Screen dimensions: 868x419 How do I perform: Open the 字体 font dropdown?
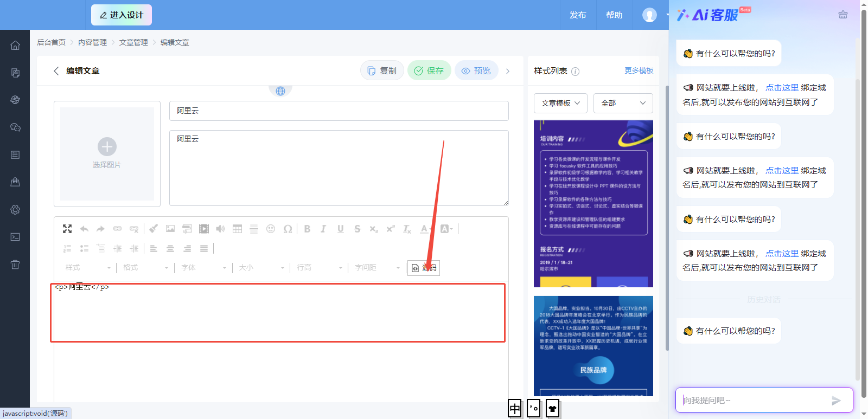204,268
